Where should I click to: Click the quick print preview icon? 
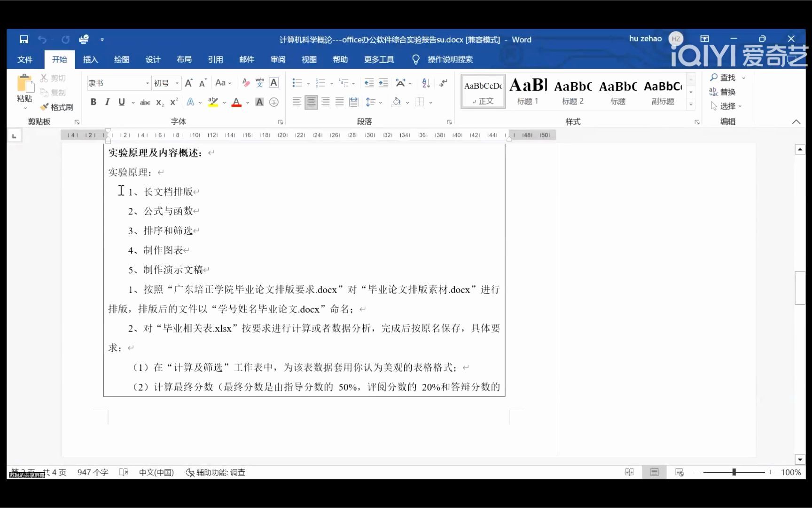(x=84, y=40)
